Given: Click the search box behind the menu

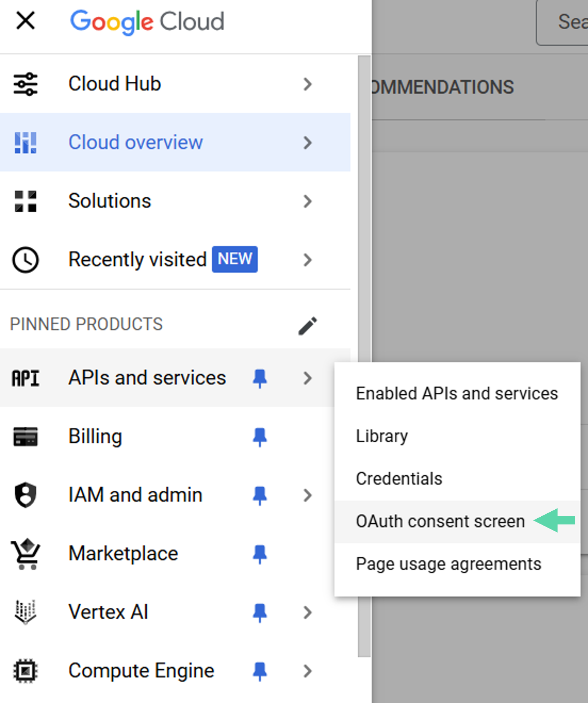Looking at the screenshot, I should [562, 22].
